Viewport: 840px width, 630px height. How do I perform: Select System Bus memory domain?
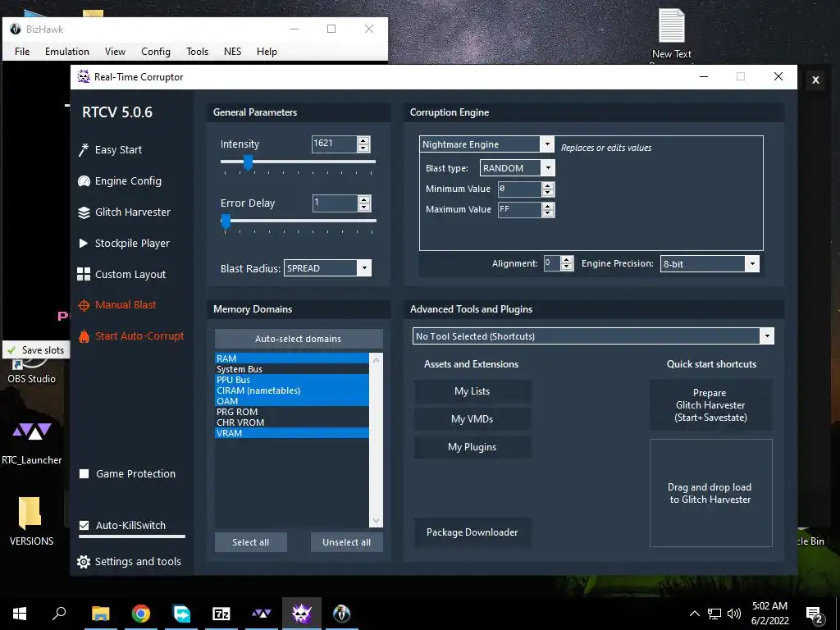(292, 369)
